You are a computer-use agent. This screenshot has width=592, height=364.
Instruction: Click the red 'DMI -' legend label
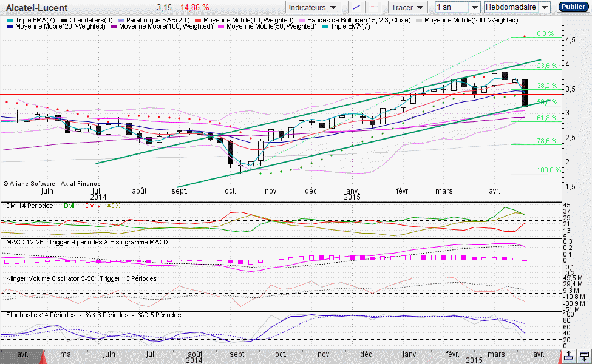click(92, 206)
